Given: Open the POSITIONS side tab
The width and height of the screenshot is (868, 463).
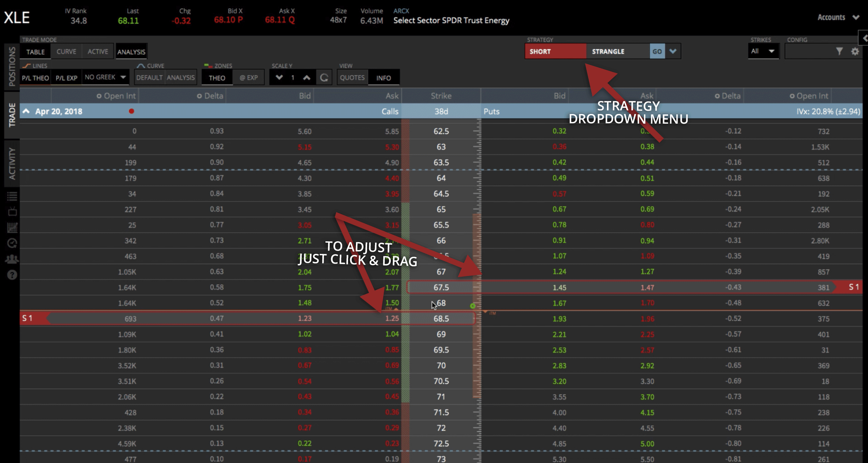Looking at the screenshot, I should coord(12,67).
